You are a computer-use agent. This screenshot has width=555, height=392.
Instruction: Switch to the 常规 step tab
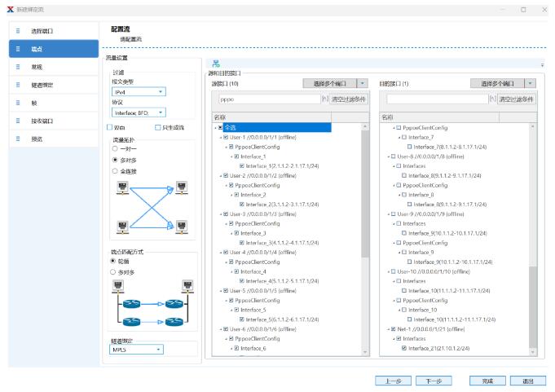(49, 67)
